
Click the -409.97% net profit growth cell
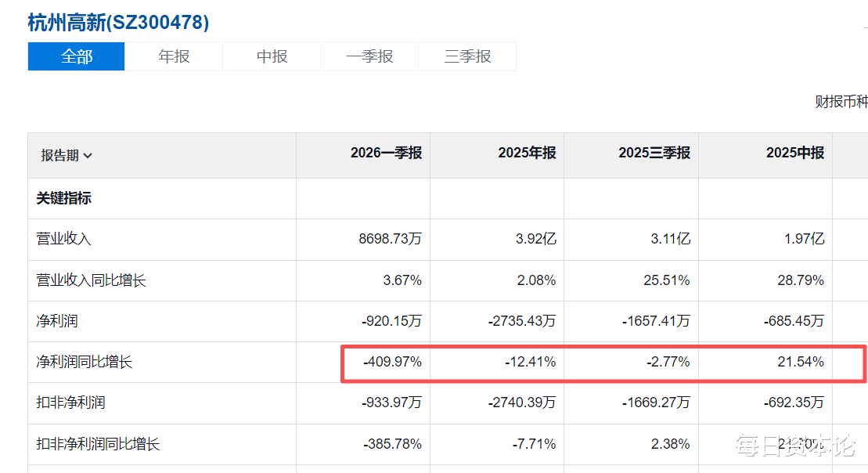tap(392, 362)
